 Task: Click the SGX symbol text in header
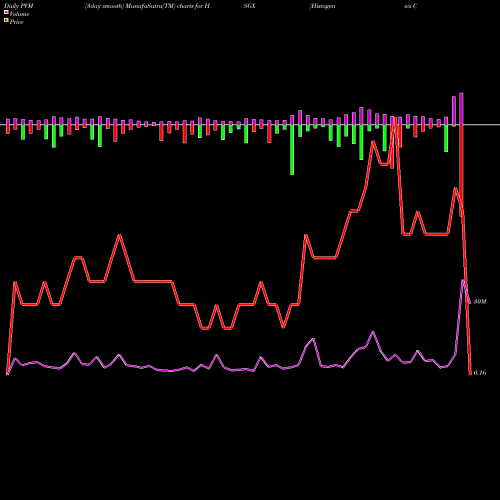point(250,6)
